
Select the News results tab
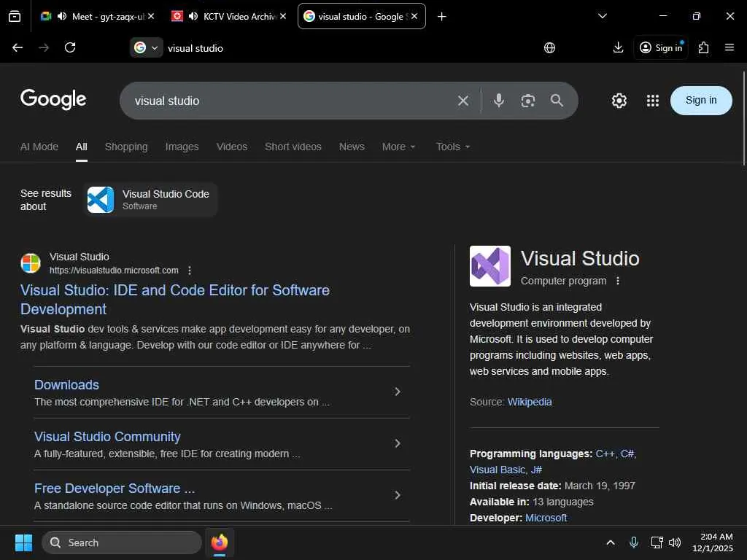[352, 147]
